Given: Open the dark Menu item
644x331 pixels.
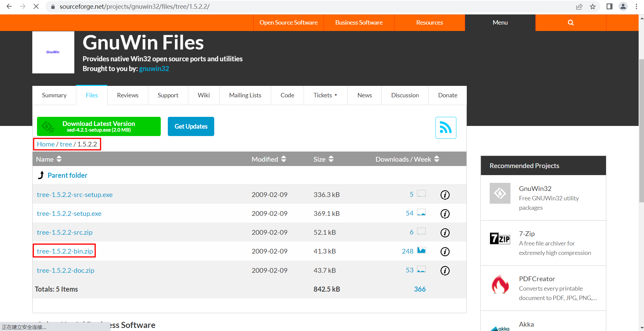Looking at the screenshot, I should point(500,23).
